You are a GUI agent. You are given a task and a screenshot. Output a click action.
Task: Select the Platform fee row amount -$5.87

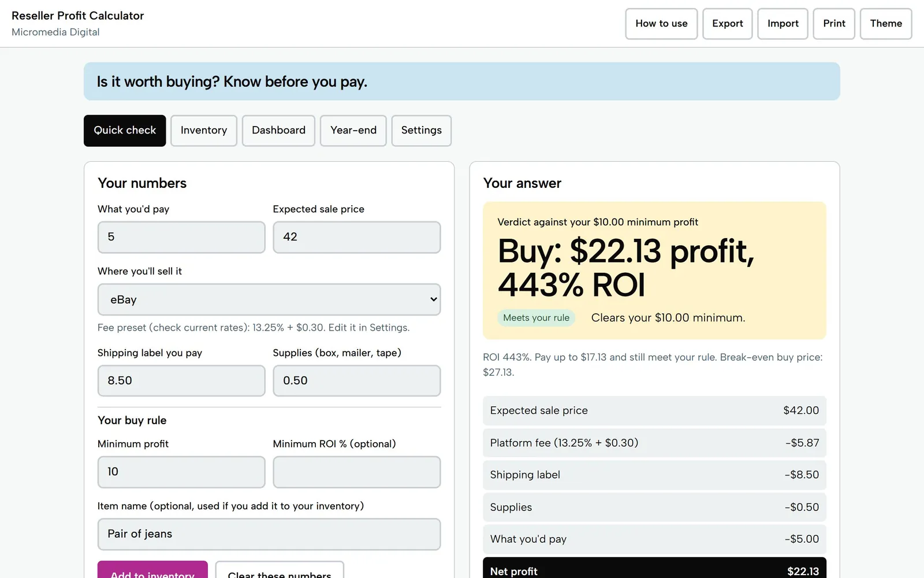click(802, 443)
